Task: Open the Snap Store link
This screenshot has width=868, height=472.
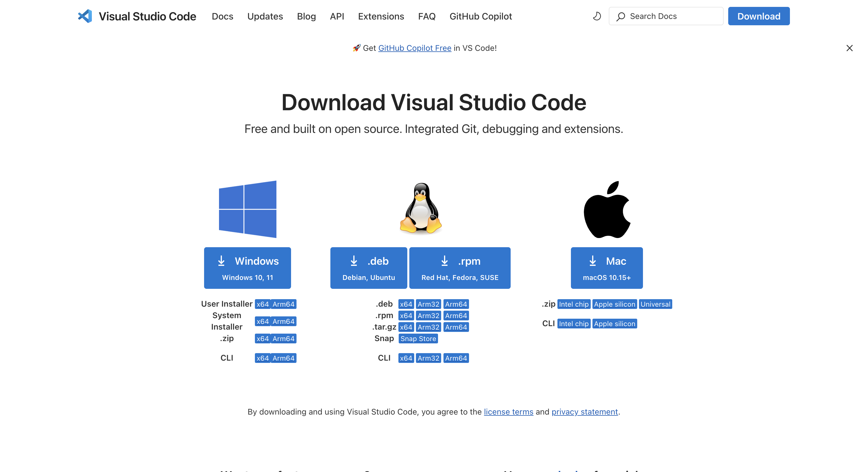Action: [x=418, y=338]
